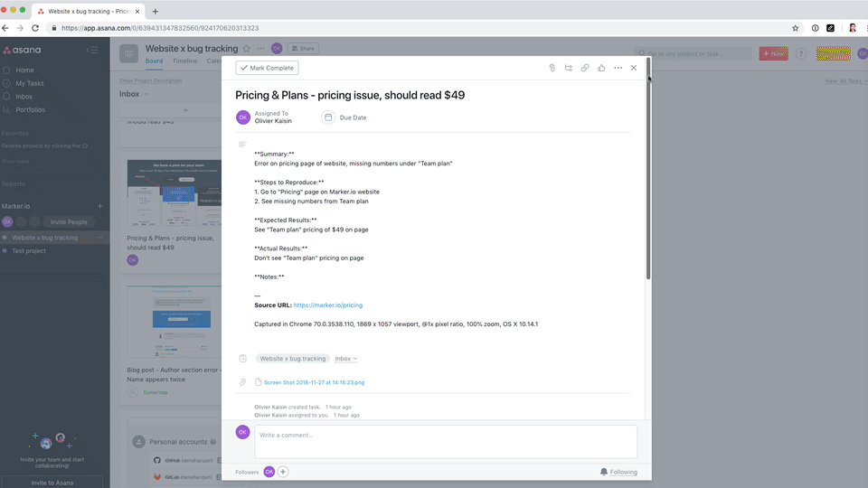Reload the page in browser

coord(35,28)
